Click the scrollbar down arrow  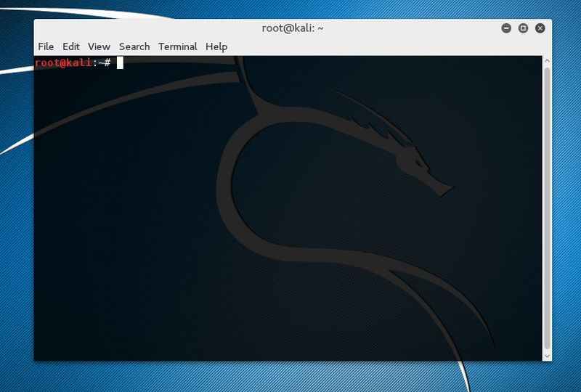(548, 356)
